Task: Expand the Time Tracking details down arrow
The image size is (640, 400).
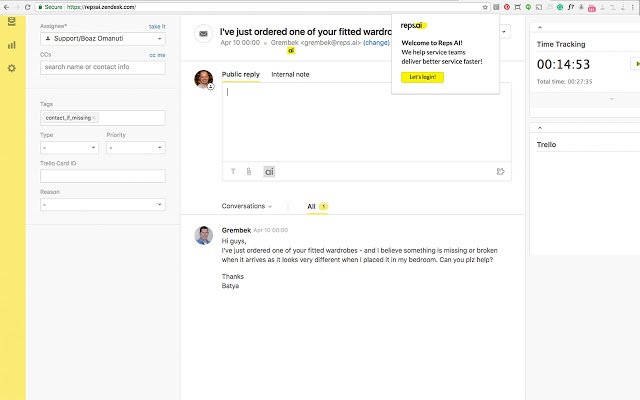Action: 611,99
